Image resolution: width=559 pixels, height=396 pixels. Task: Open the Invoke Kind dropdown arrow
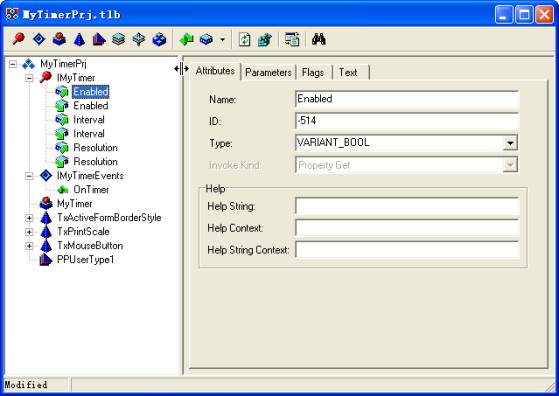[510, 165]
